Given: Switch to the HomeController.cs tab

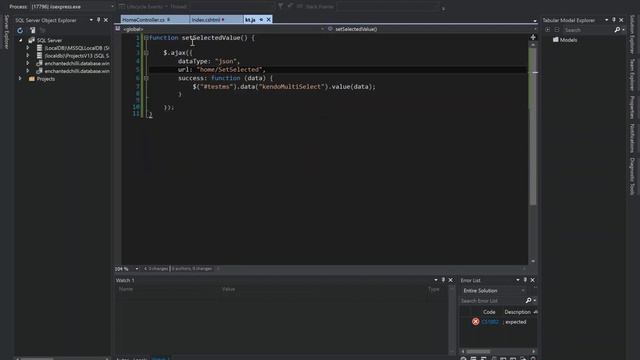Looking at the screenshot, I should tap(144, 20).
